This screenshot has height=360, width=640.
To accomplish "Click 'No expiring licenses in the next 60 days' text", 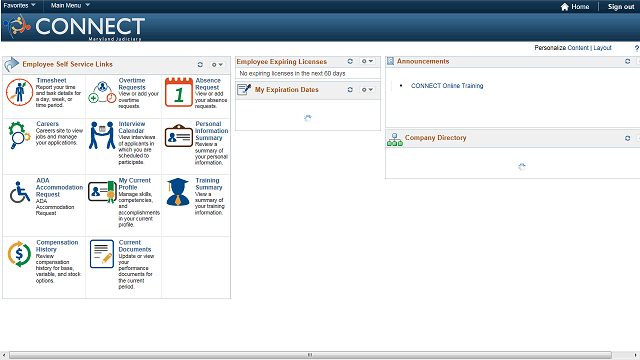I will (292, 73).
